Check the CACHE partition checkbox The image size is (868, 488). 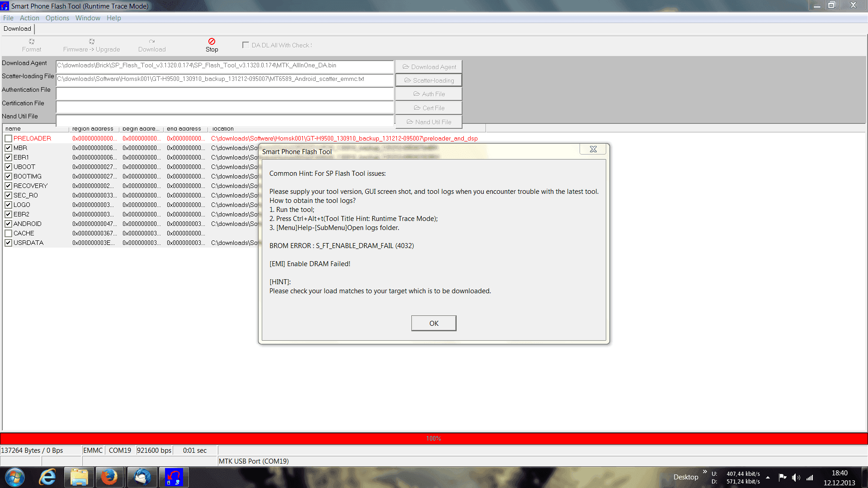tap(8, 233)
